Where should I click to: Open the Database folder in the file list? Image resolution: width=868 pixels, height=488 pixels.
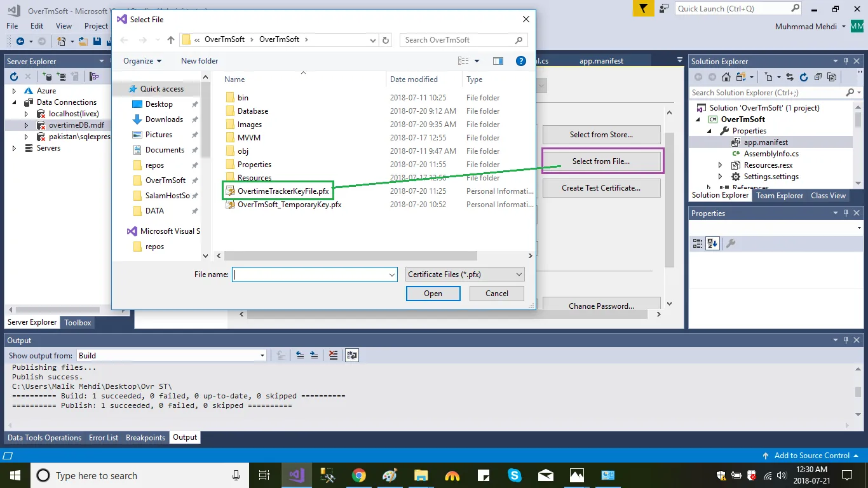(x=253, y=111)
